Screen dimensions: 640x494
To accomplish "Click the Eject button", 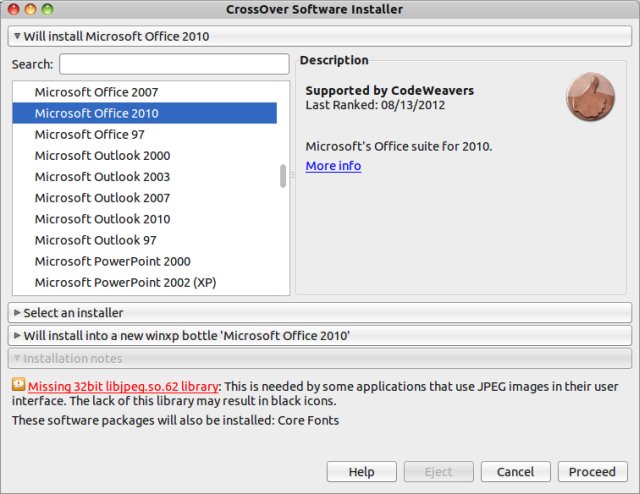I will [438, 472].
